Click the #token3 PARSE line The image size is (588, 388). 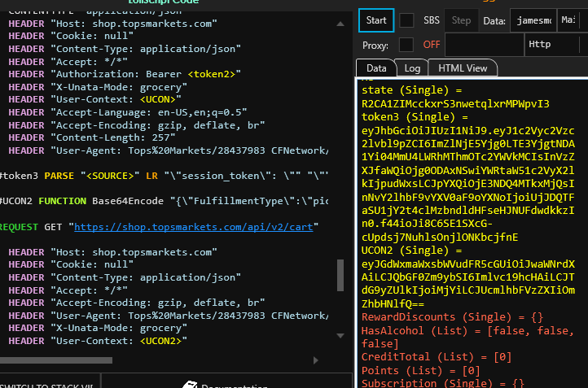[164, 176]
